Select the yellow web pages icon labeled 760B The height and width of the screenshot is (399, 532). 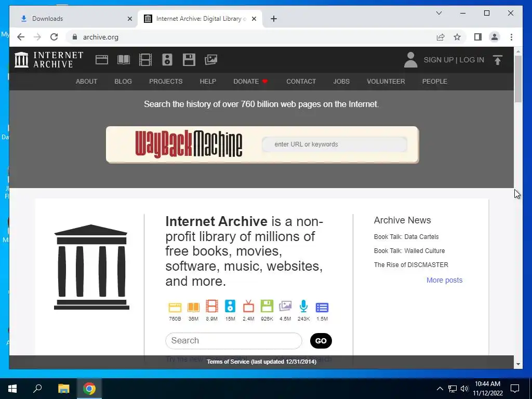pos(175,307)
